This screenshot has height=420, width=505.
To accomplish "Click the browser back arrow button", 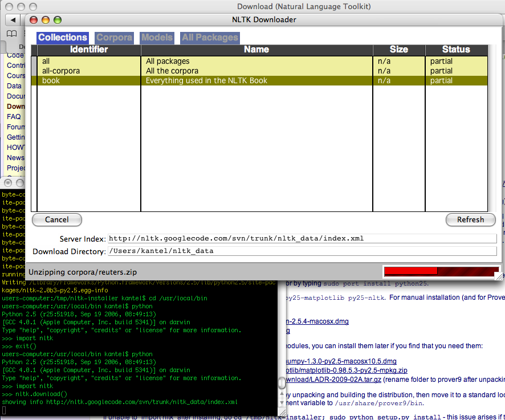I will pyautogui.click(x=13, y=20).
